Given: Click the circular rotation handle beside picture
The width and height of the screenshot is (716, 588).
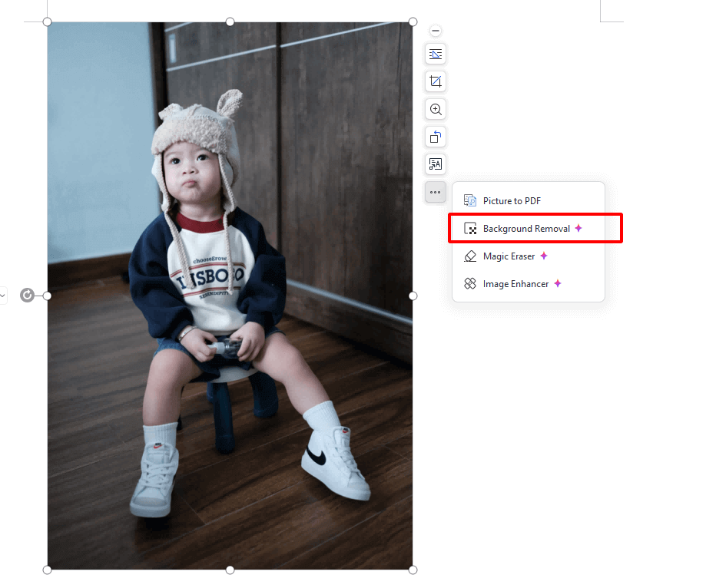Looking at the screenshot, I should (27, 296).
